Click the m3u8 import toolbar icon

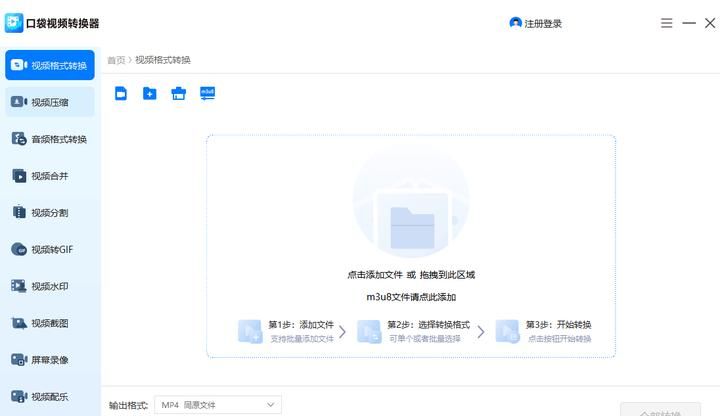pyautogui.click(x=208, y=93)
